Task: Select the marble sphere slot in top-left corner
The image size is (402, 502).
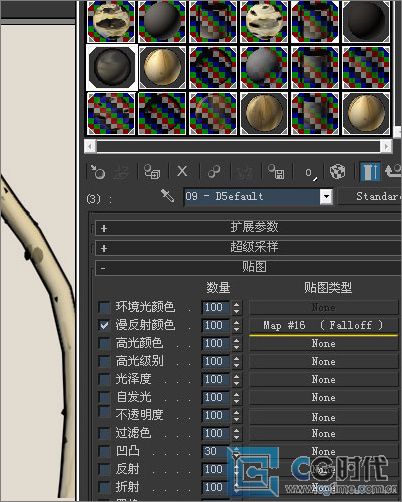Action: (x=111, y=21)
